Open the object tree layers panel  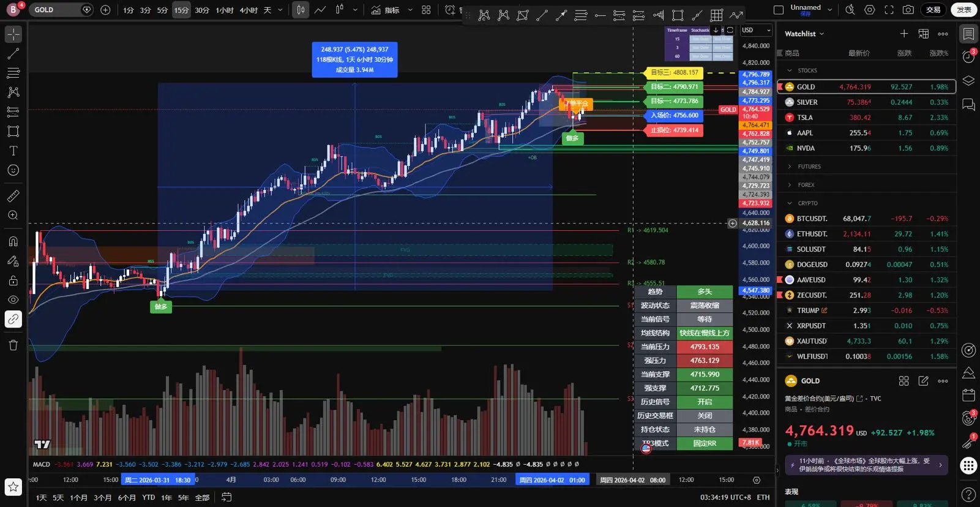pos(968,81)
